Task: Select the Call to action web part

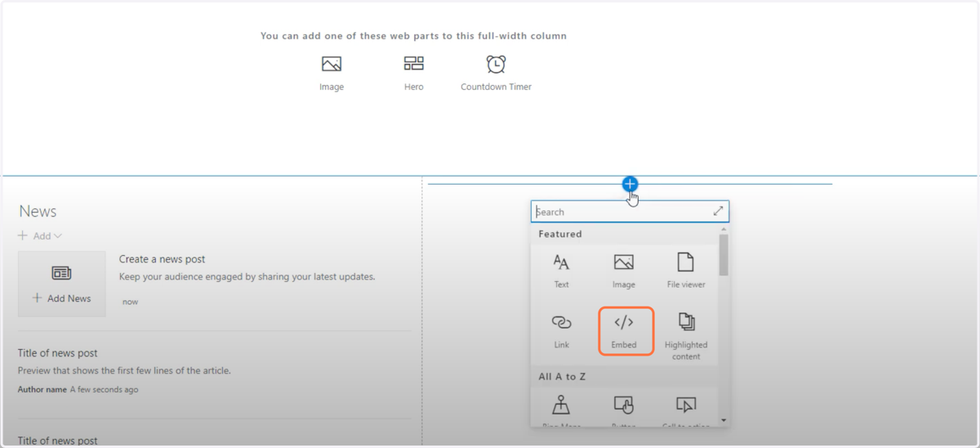Action: tap(686, 411)
